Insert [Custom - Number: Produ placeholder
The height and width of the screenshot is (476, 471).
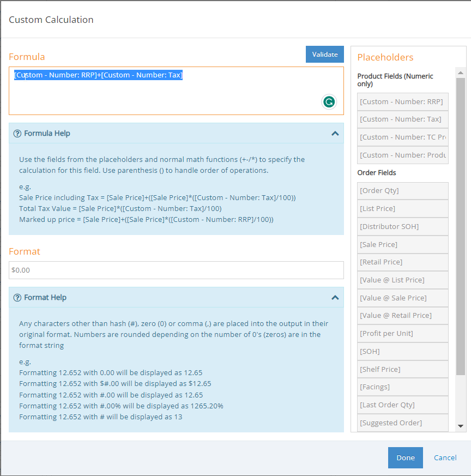tap(403, 155)
